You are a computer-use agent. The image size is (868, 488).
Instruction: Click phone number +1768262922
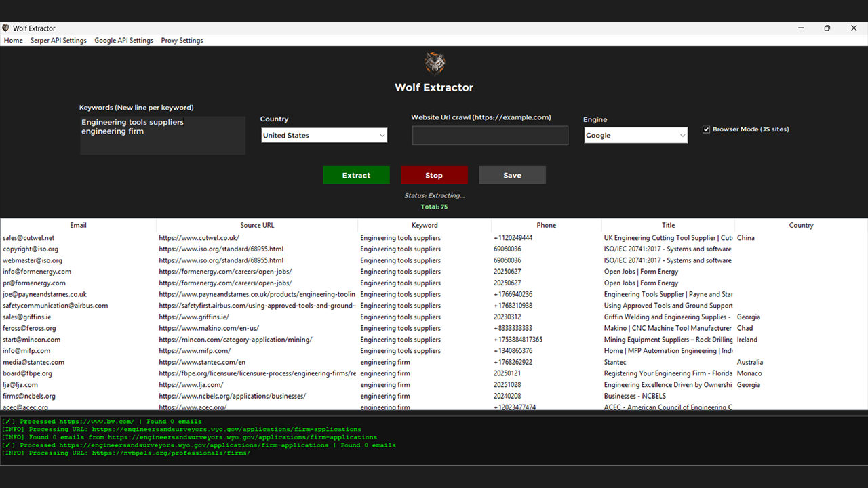click(513, 362)
